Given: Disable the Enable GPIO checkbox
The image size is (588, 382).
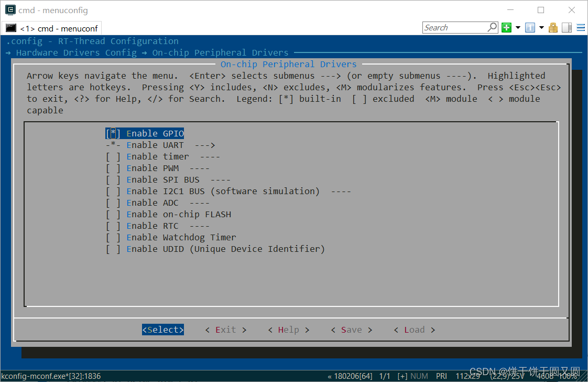Looking at the screenshot, I should point(113,133).
